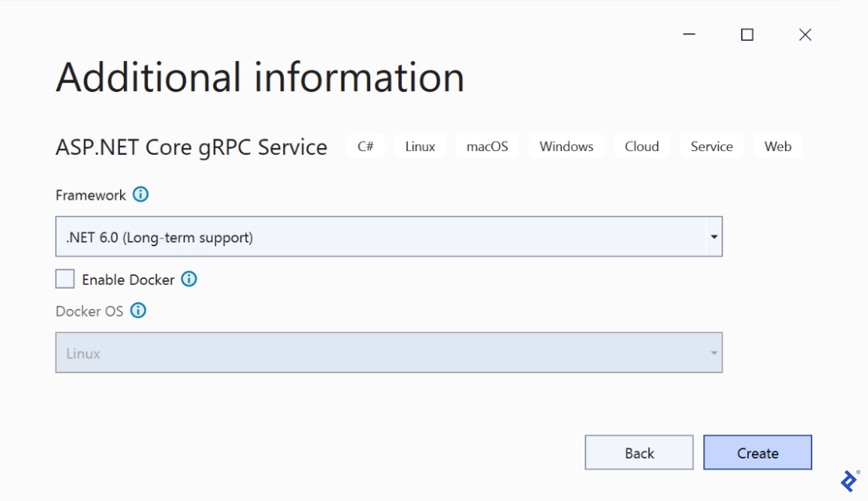Screen dimensions: 868x501
Task: Click the Windows tag badge
Action: pos(566,146)
